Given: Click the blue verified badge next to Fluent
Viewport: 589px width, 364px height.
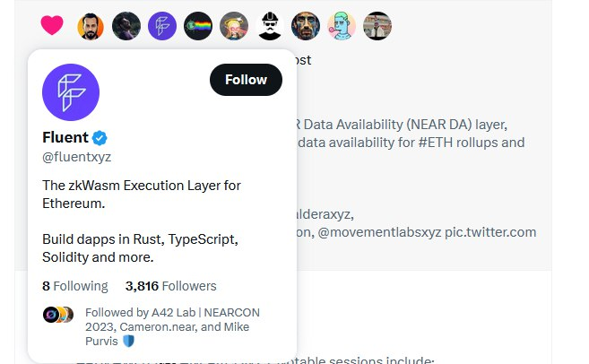Looking at the screenshot, I should coord(100,137).
